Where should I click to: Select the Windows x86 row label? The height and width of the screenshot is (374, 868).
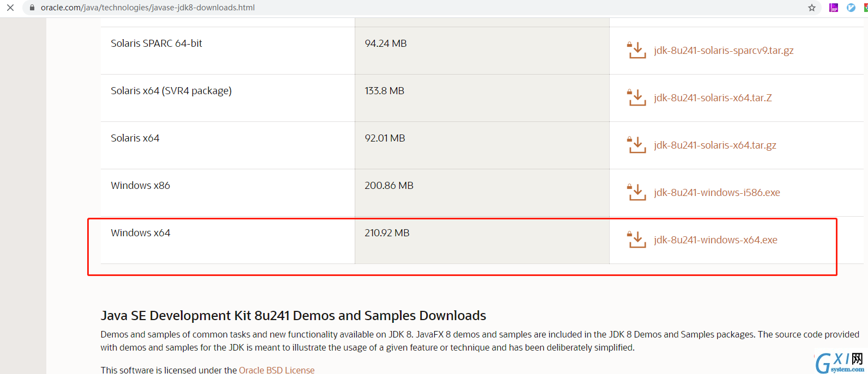coord(141,186)
